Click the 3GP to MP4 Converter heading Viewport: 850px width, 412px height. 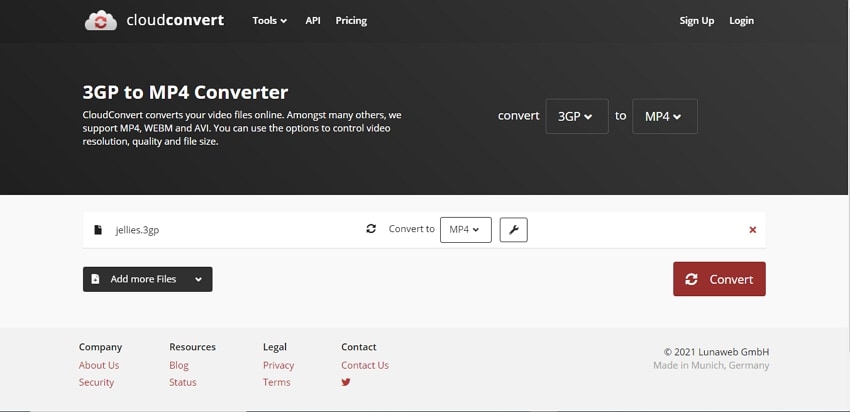pos(185,92)
